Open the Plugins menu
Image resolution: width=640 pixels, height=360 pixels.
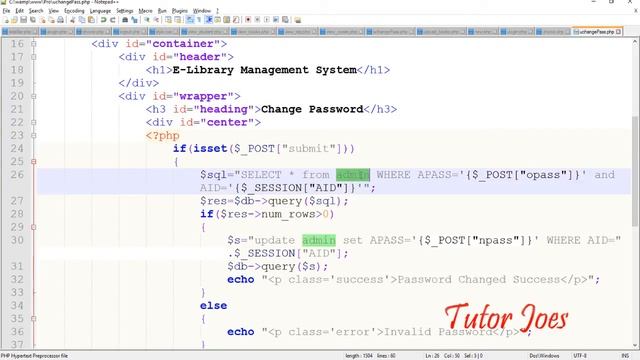pos(180,11)
